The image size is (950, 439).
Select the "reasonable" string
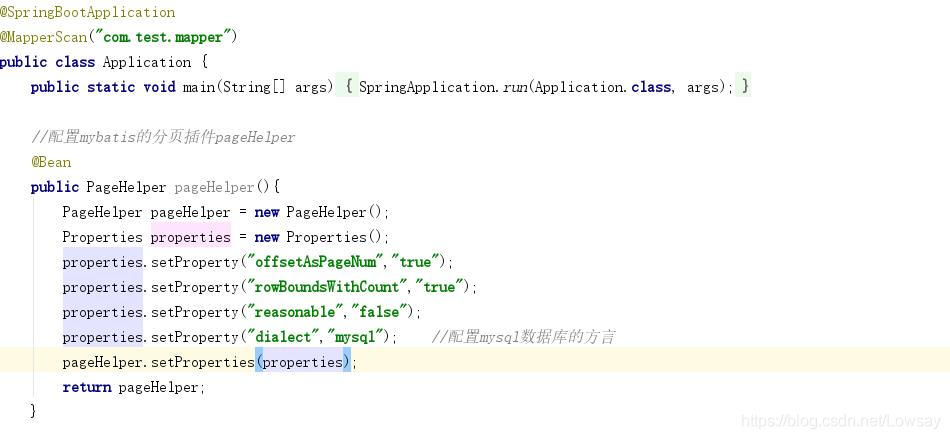click(296, 312)
